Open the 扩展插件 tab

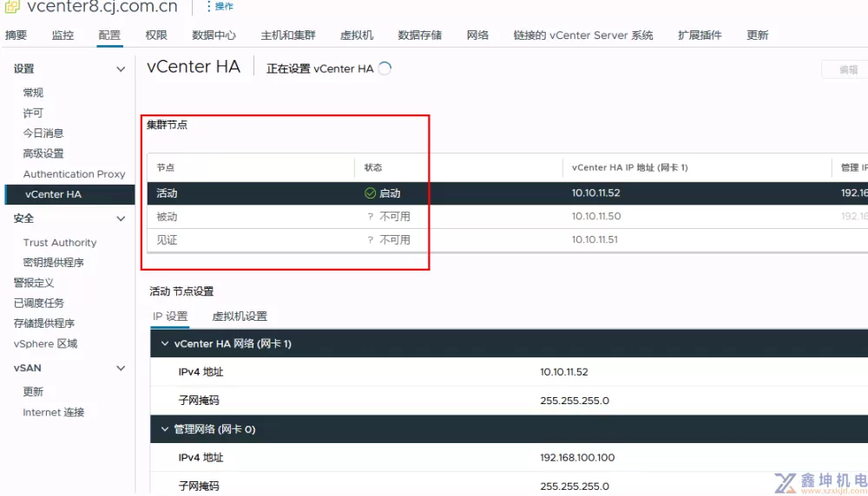[x=700, y=36]
